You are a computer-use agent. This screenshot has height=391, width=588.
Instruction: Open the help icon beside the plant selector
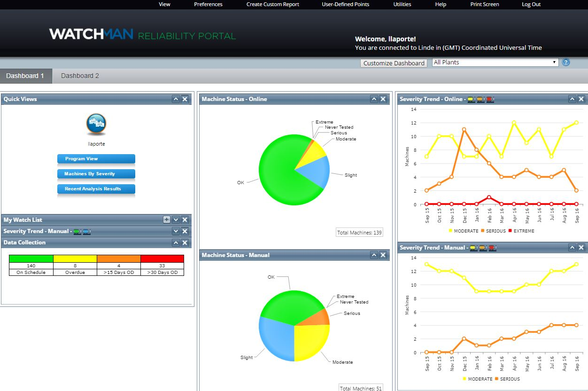[x=565, y=62]
